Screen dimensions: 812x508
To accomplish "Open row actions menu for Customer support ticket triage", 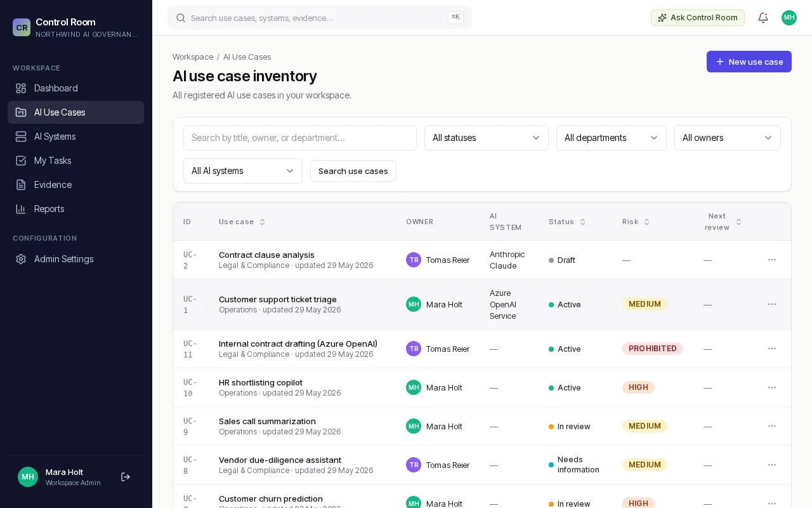I will (772, 304).
